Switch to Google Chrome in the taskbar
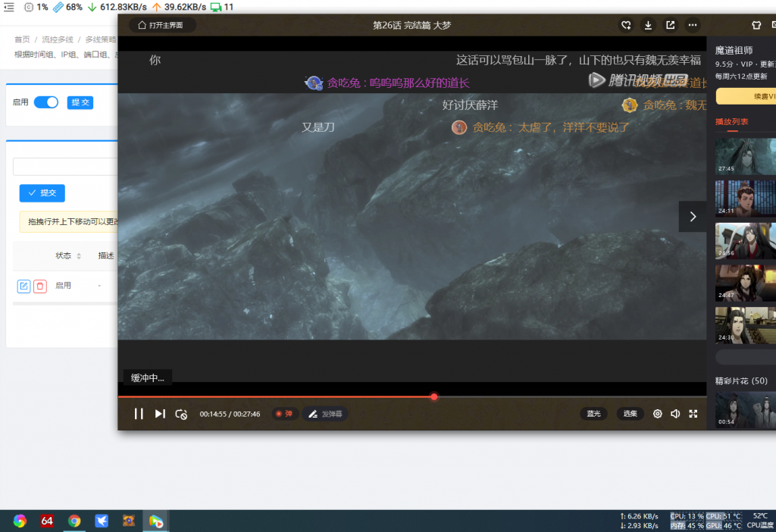This screenshot has height=532, width=776. [x=74, y=521]
